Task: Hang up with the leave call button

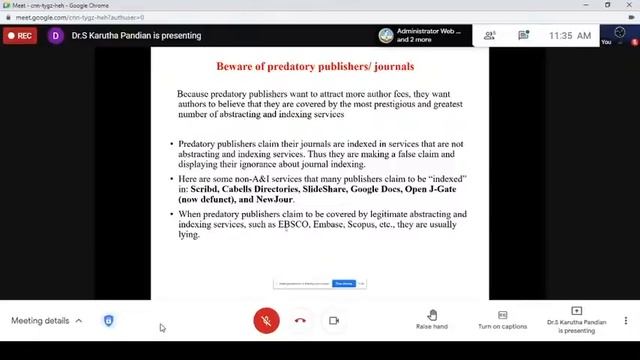Action: coord(300,320)
